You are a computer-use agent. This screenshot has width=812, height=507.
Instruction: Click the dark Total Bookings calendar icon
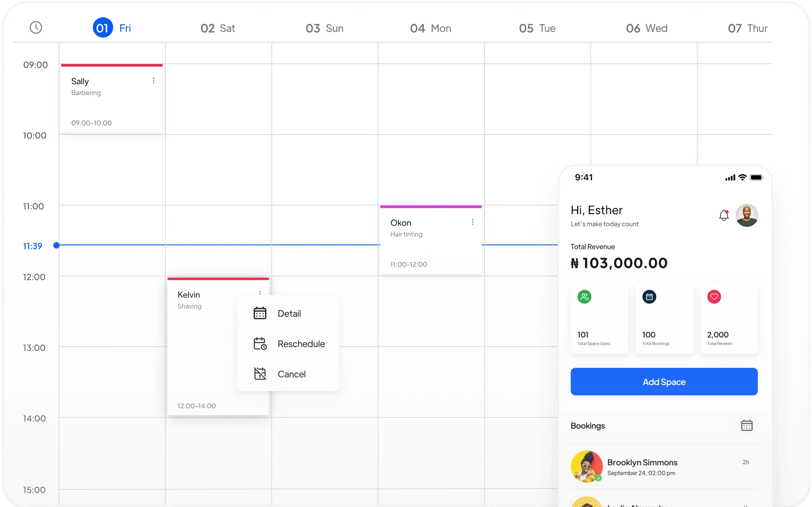tap(649, 297)
